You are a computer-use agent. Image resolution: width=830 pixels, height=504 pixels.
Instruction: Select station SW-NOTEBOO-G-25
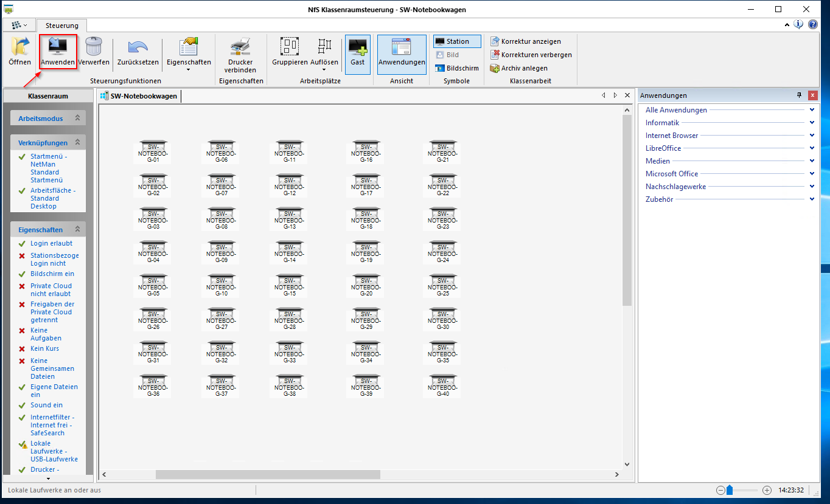click(442, 285)
